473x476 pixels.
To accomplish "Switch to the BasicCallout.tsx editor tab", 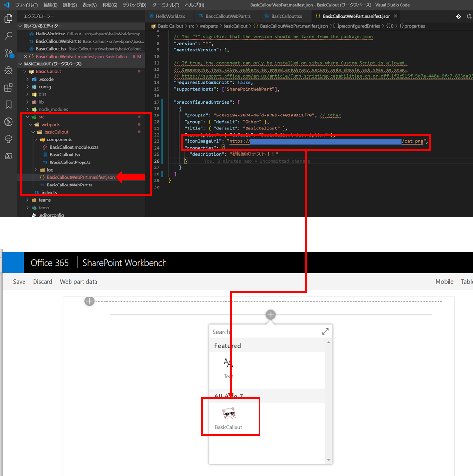I will [286, 16].
